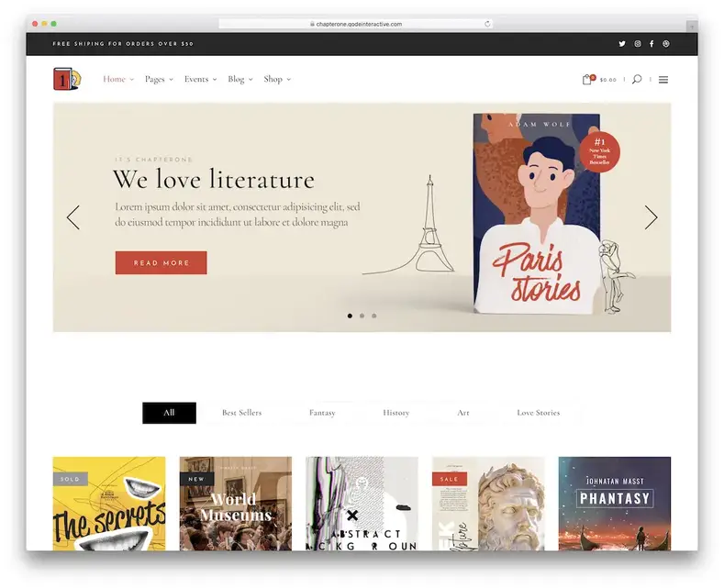This screenshot has width=724, height=588.
Task: Open The Secrets book thumbnail
Action: click(109, 504)
